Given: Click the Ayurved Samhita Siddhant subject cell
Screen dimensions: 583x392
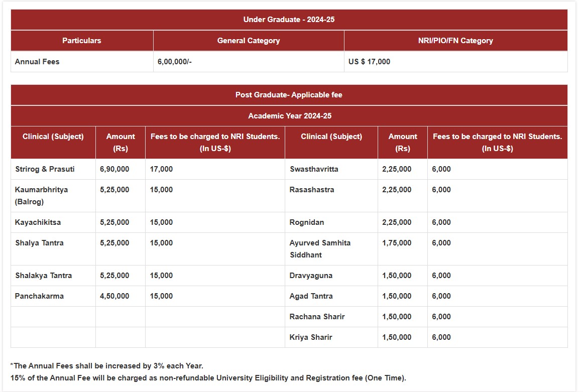Looking at the screenshot, I should (x=320, y=249).
